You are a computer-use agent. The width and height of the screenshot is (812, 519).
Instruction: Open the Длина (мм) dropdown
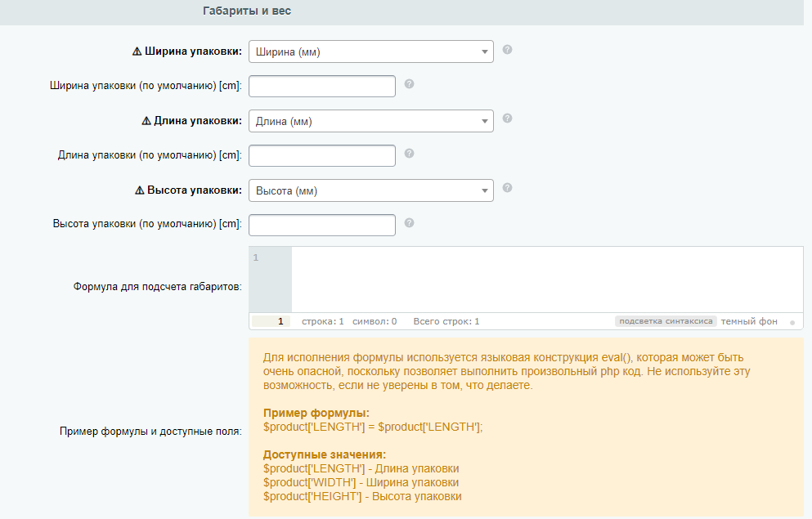coord(370,121)
